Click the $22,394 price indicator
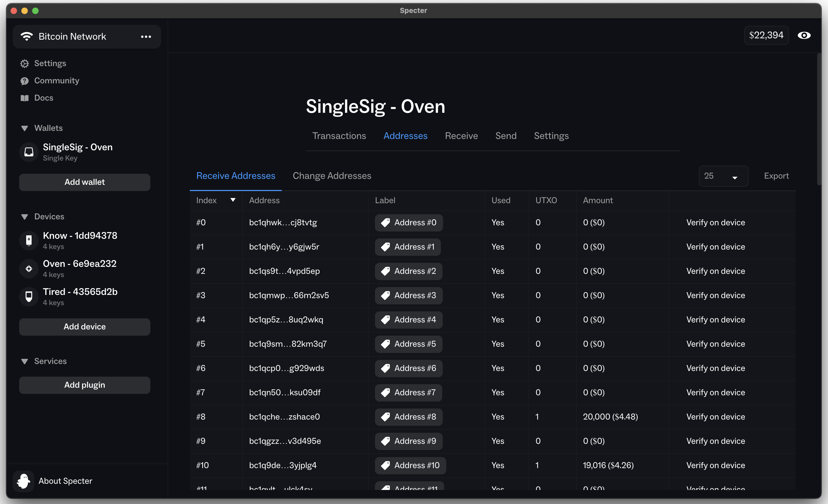Screen dimensions: 828x504 [766, 35]
